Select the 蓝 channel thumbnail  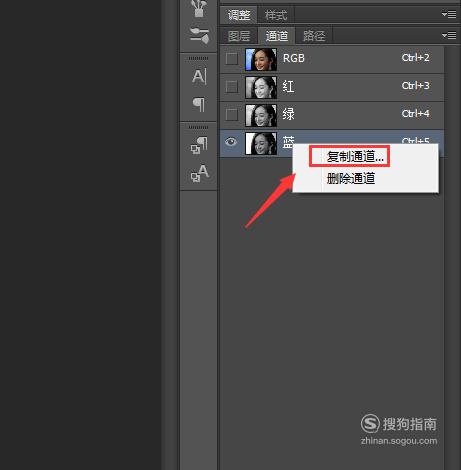(261, 143)
